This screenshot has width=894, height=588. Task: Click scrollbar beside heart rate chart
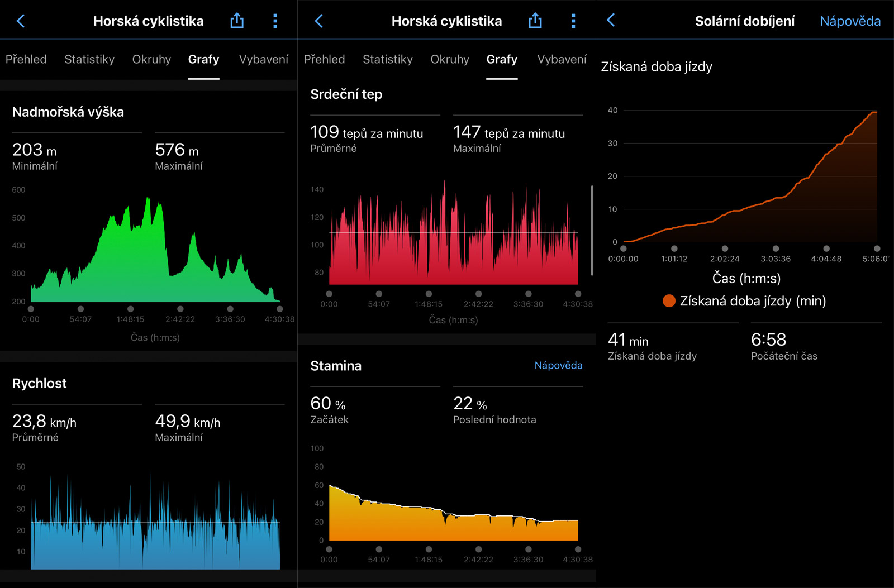point(592,230)
